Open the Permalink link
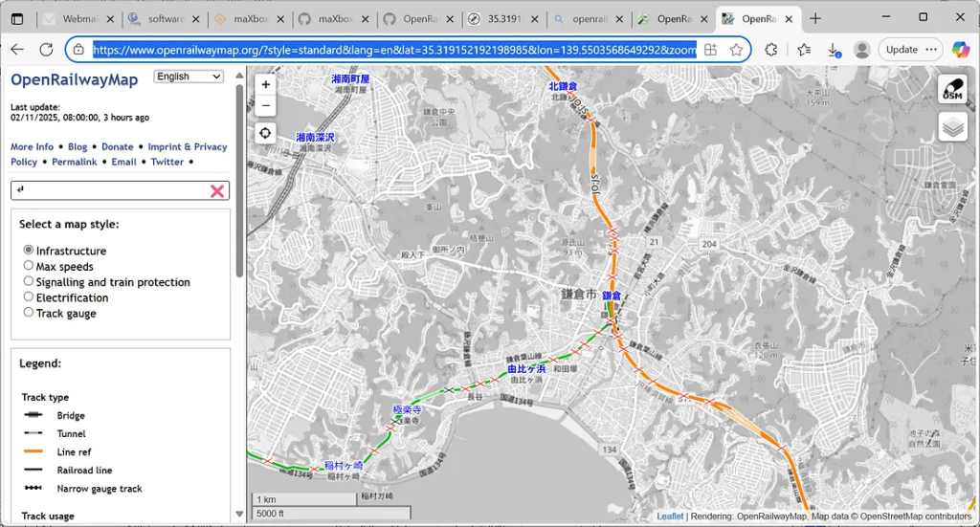Screen dimensions: 980x527 [75, 162]
